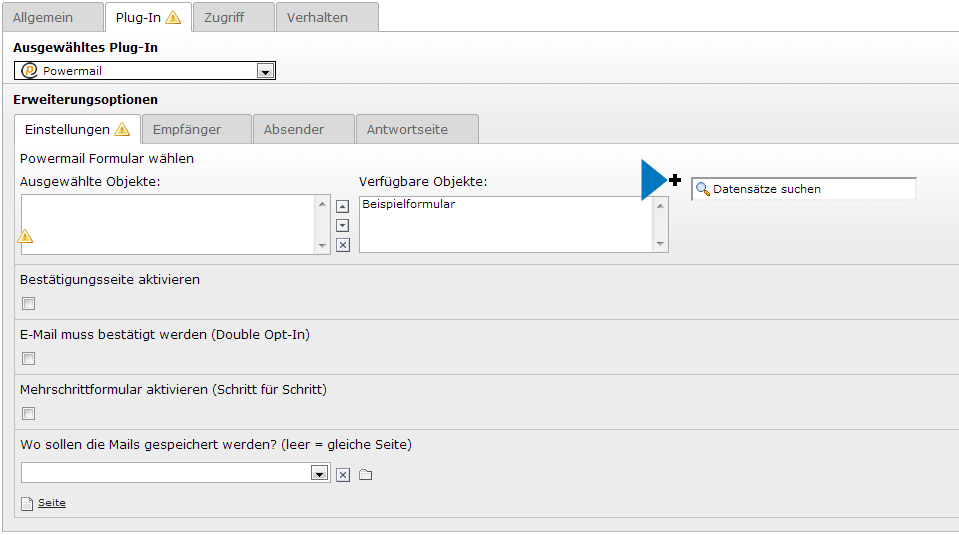
Task: Enable Mehrschrittformular aktivieren checkbox
Action: 29,414
